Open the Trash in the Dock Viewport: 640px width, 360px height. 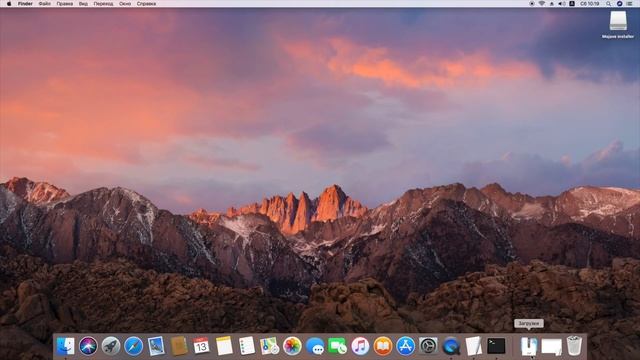click(x=574, y=346)
